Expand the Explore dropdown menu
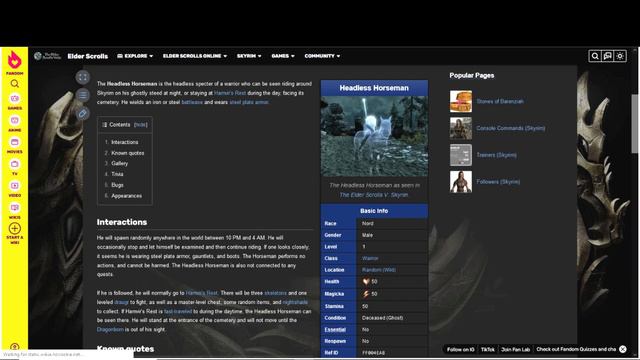This screenshot has height=360, width=640. point(135,56)
